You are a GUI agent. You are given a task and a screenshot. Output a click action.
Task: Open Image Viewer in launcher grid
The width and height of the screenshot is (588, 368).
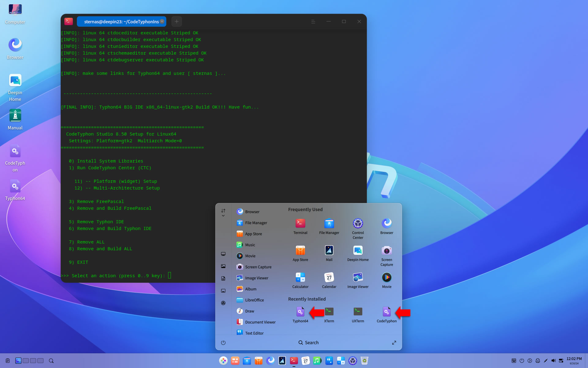point(358,280)
